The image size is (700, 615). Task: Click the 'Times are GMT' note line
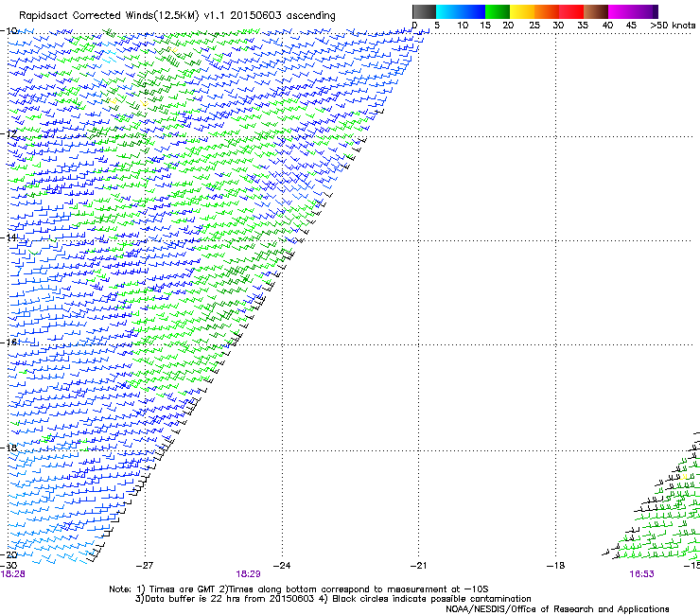pyautogui.click(x=299, y=589)
